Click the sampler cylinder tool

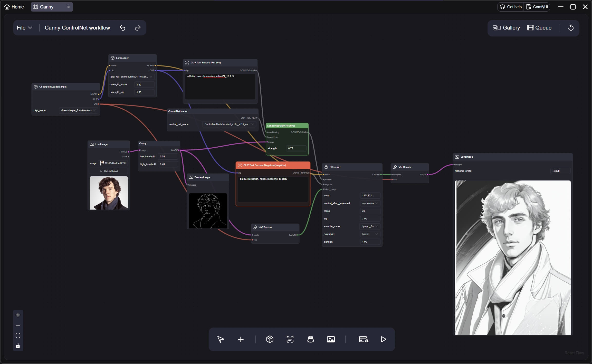tap(311, 339)
